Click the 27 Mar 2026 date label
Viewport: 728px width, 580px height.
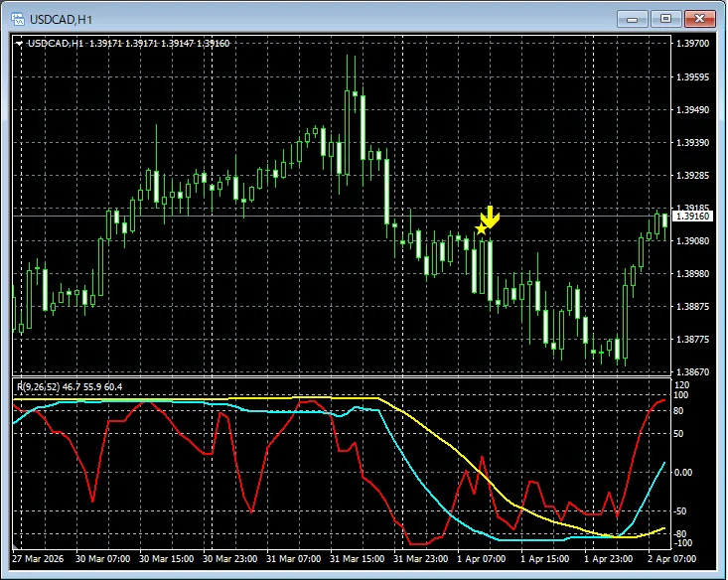tap(38, 558)
